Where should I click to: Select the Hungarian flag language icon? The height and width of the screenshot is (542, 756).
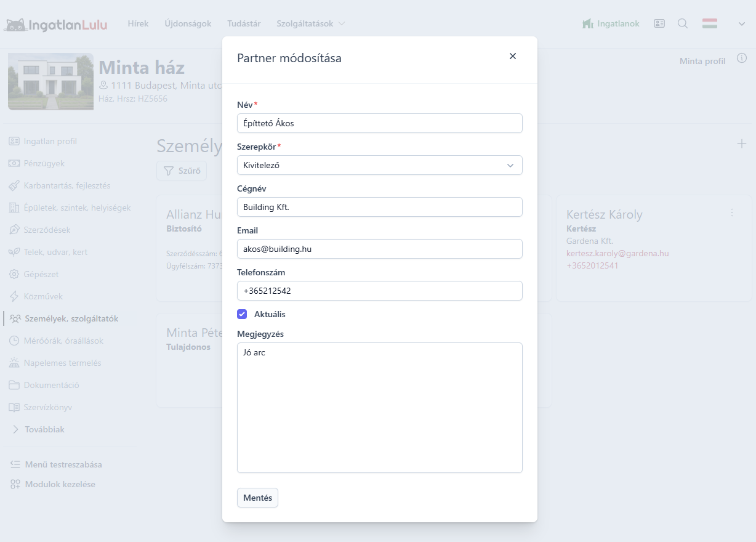pos(710,23)
